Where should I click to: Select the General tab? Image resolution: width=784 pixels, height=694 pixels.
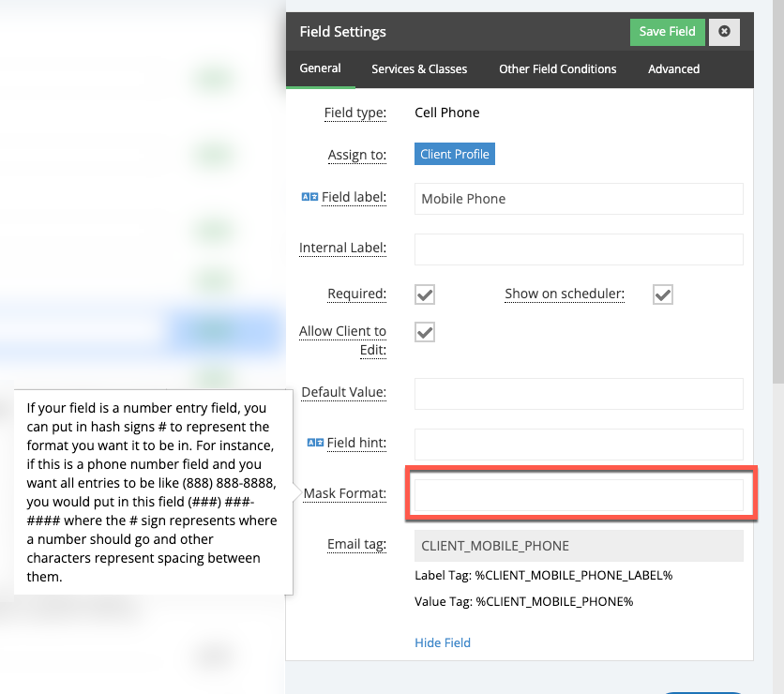coord(320,68)
